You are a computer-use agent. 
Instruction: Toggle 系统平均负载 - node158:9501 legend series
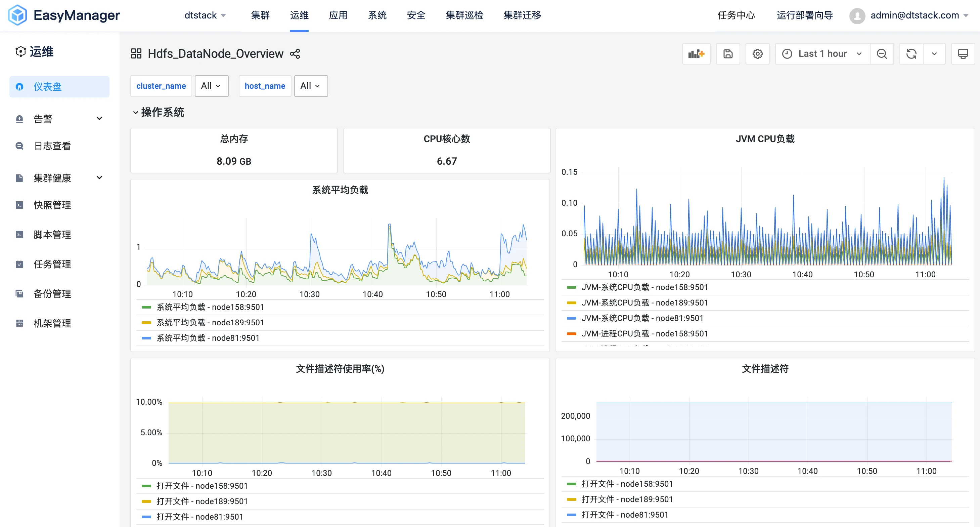tap(210, 307)
